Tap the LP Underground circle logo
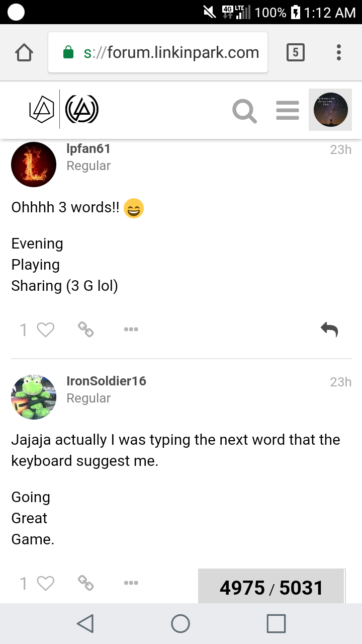Image resolution: width=362 pixels, height=644 pixels. (82, 110)
